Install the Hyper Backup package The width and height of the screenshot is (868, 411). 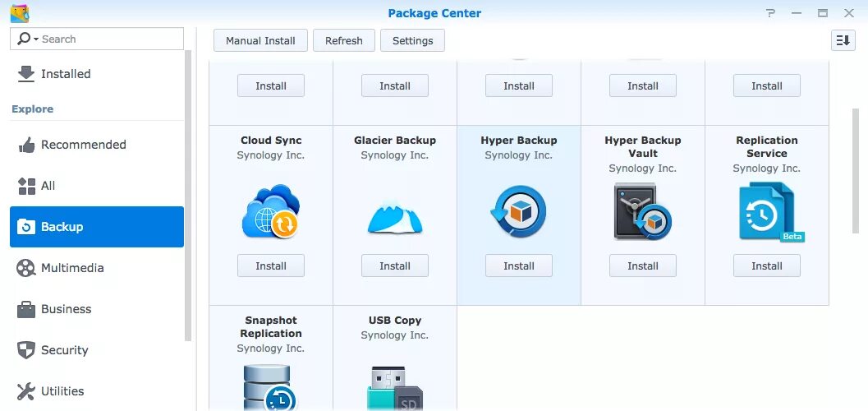[519, 266]
